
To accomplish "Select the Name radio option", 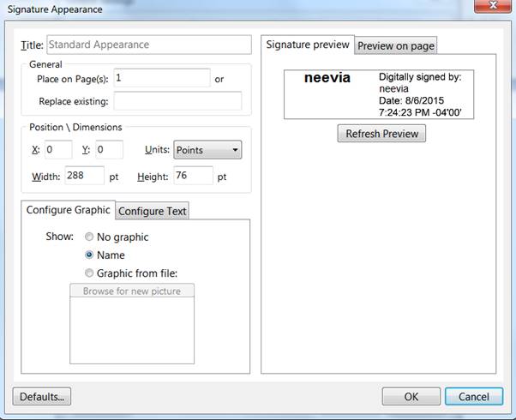I will coord(89,255).
